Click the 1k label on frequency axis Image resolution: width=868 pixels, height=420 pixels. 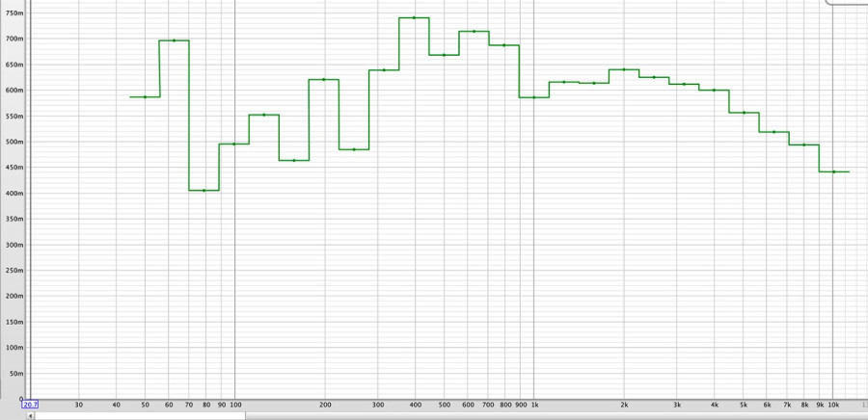click(533, 406)
